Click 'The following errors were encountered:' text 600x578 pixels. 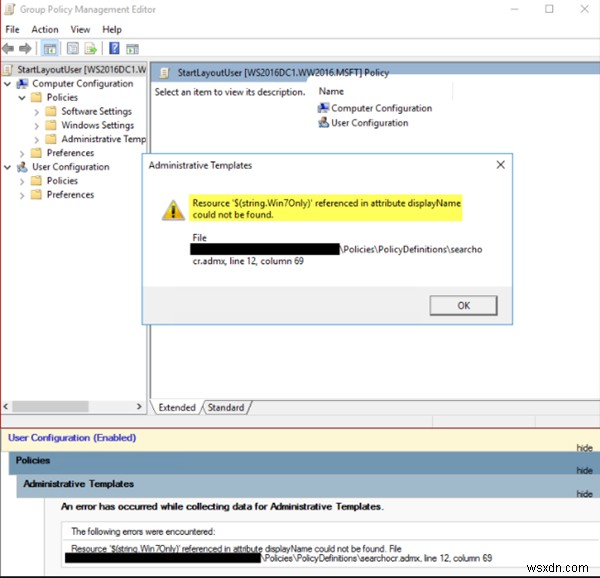(143, 532)
